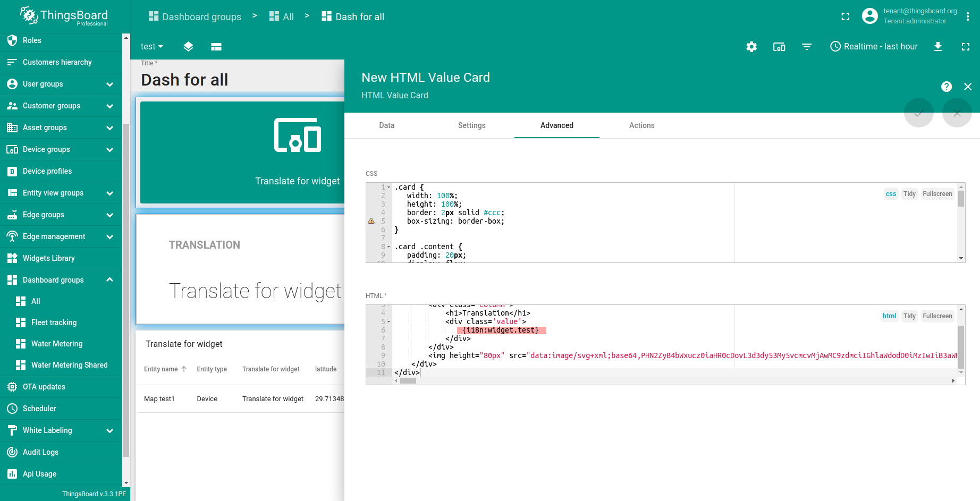This screenshot has height=501, width=980.
Task: Open the Realtime - last hour timewindow
Action: click(x=874, y=47)
